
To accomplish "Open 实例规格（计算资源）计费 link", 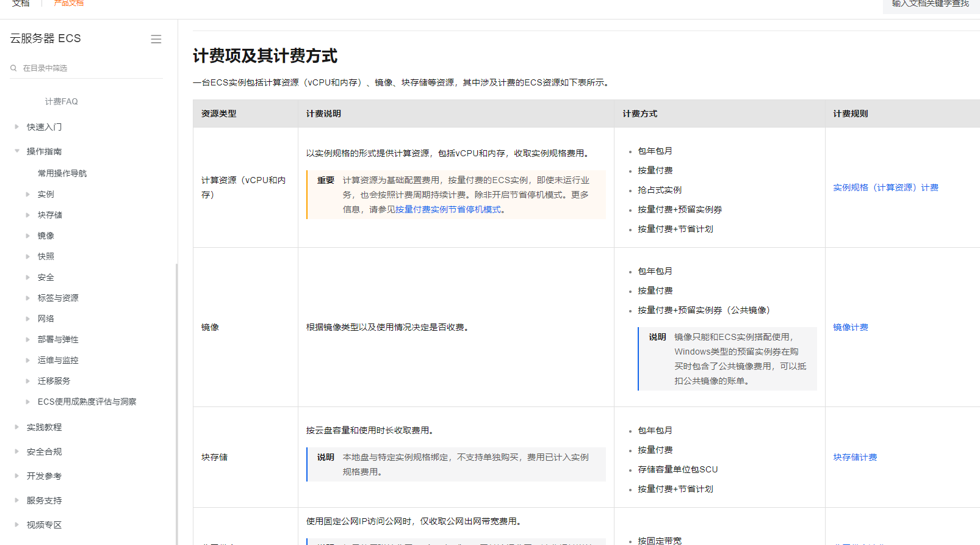I will 885,187.
